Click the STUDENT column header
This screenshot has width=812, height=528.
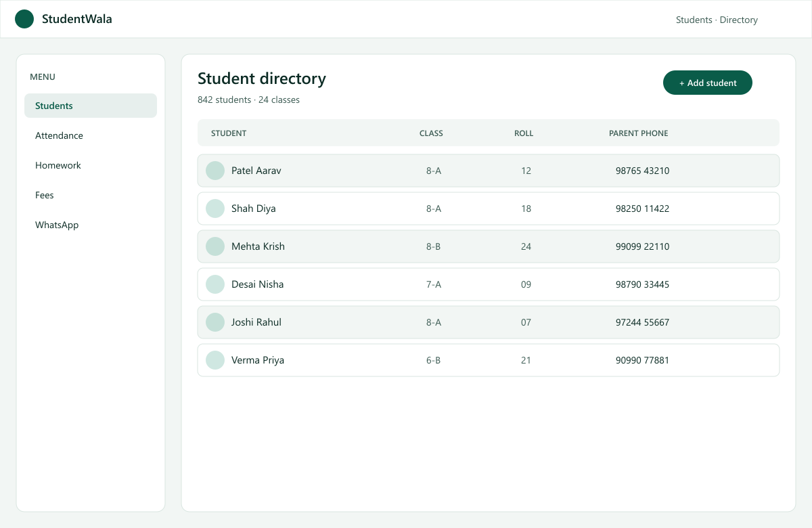(229, 133)
